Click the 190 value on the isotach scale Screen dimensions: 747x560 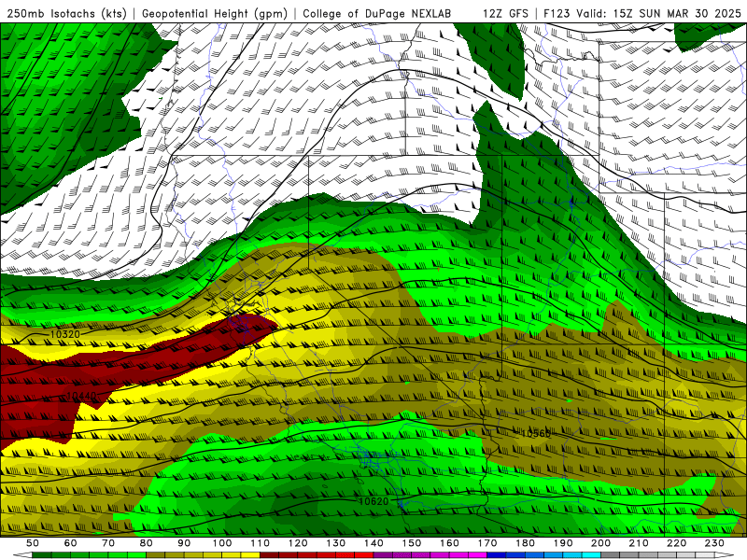tap(563, 543)
